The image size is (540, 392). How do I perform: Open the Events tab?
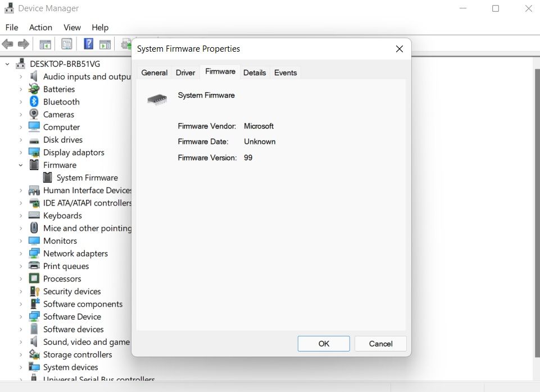click(x=285, y=72)
